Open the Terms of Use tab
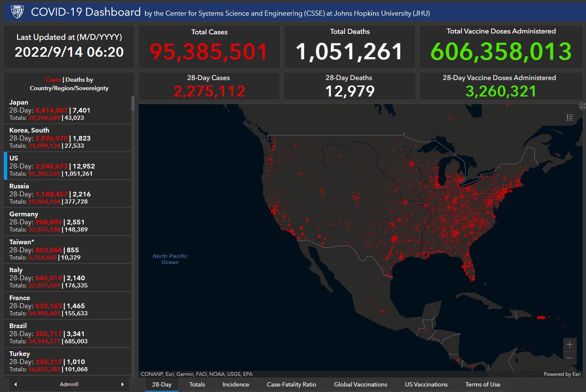This screenshot has height=392, width=586. tap(483, 385)
